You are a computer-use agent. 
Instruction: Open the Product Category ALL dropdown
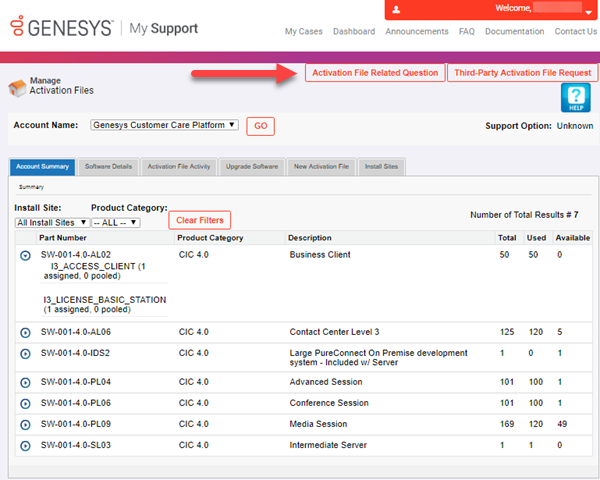[116, 222]
